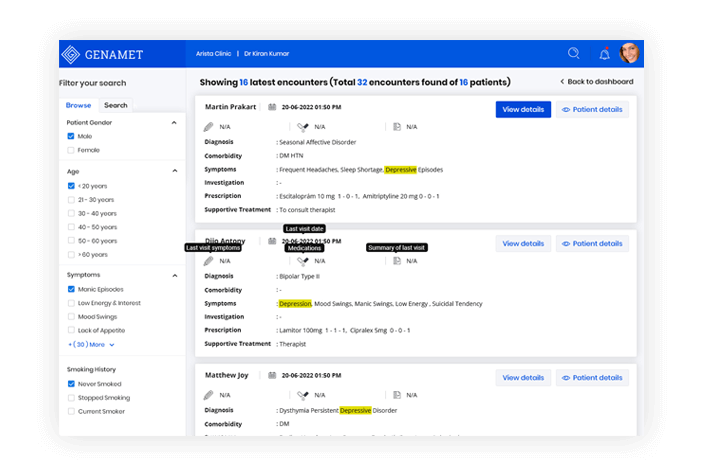This screenshot has width=705, height=474.
Task: Select the Browse tab
Action: tap(78, 105)
